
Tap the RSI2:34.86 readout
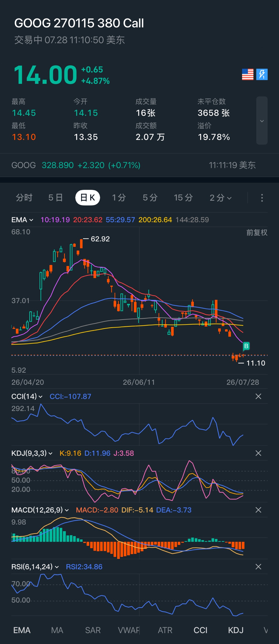tap(84, 567)
